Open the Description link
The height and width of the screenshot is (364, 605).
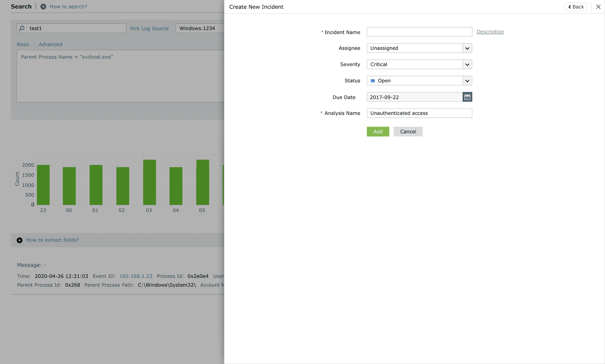tap(490, 31)
